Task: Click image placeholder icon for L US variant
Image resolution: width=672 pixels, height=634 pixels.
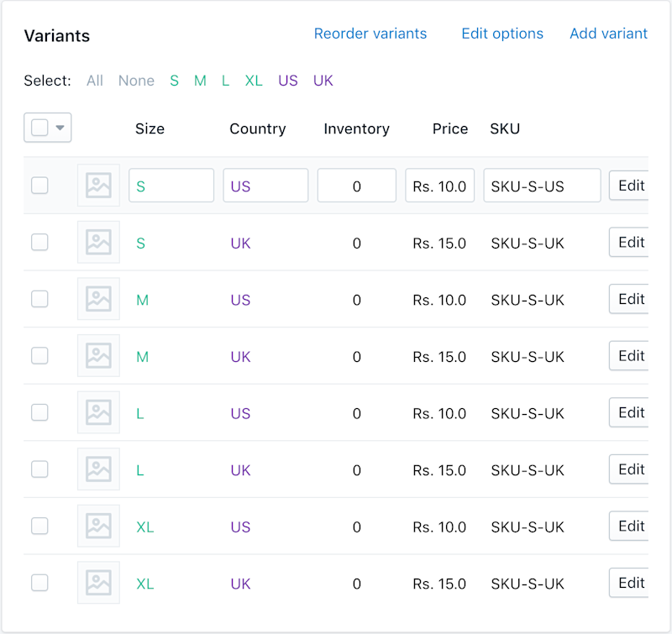Action: pyautogui.click(x=98, y=413)
